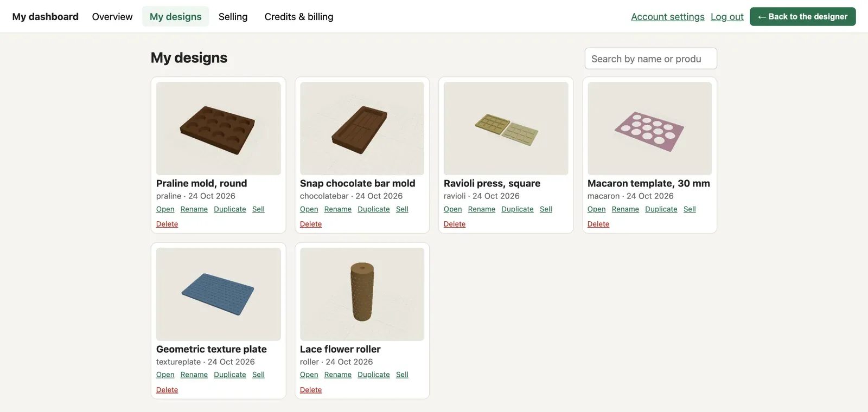Screen dimensions: 868x412
Task: Open the Snap chocolate bar mold thumbnail
Action: point(362,128)
